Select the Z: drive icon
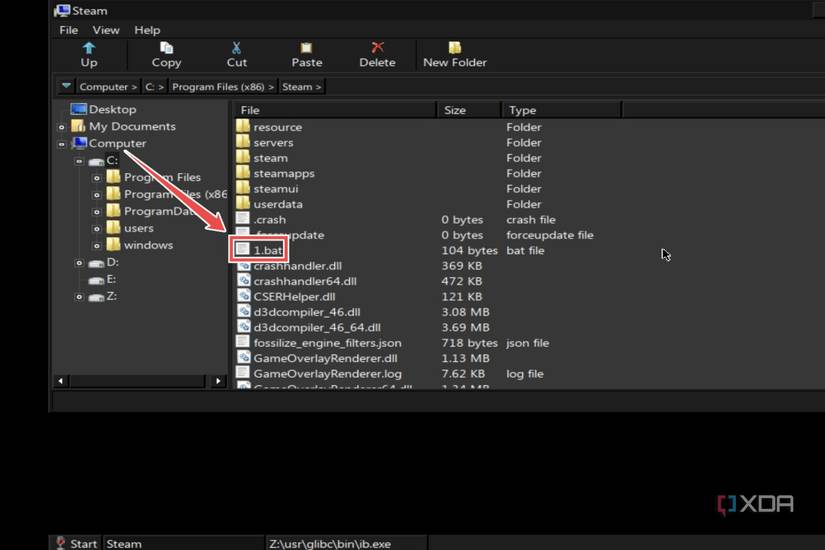This screenshot has height=550, width=825. point(96,297)
